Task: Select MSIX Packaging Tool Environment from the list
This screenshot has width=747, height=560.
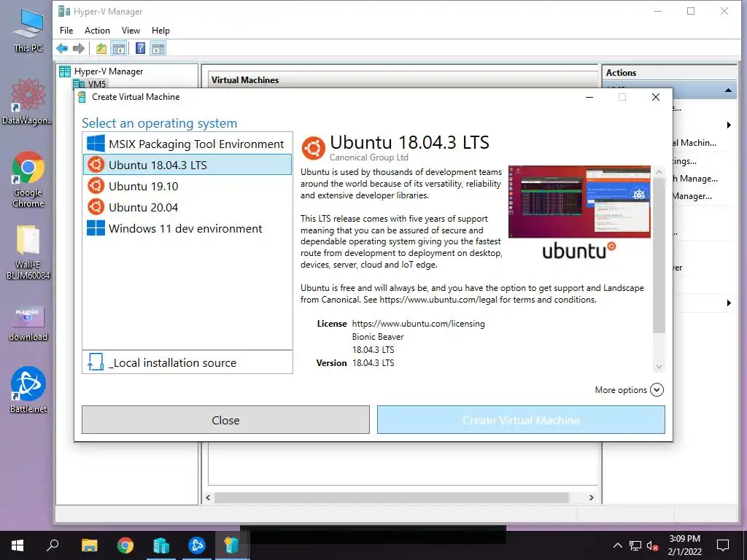Action: pos(187,144)
